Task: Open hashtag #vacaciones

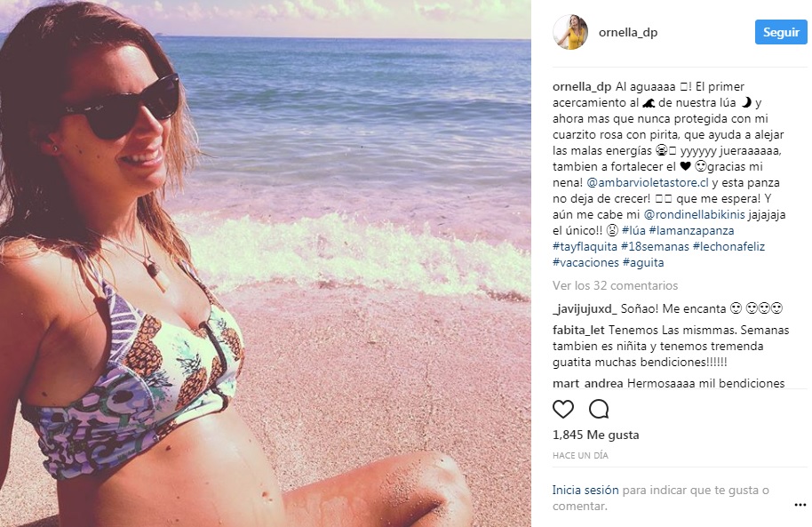Action: [585, 263]
